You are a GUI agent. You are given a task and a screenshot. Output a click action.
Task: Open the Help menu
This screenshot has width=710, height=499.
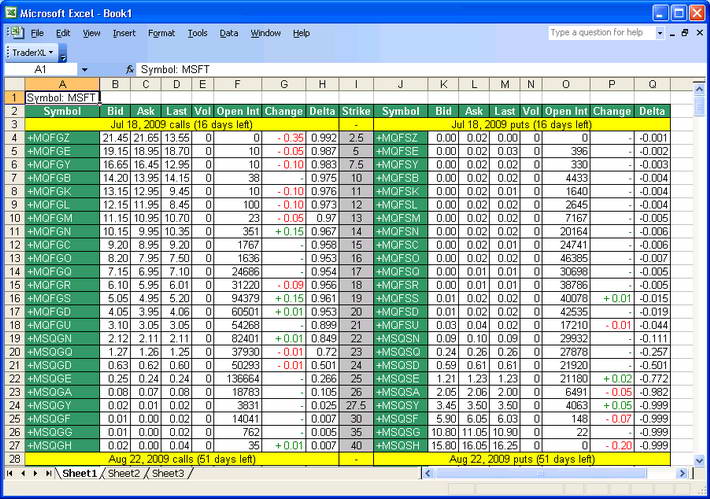301,33
